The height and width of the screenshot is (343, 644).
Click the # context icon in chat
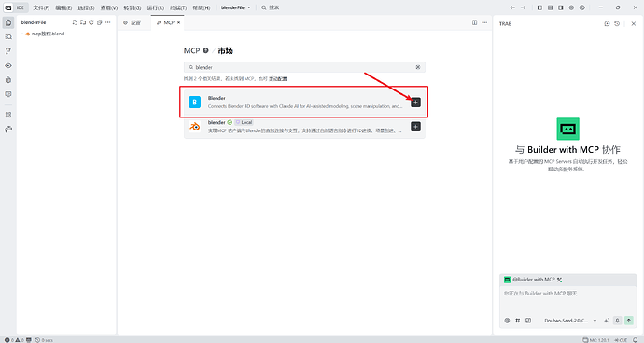[517, 321]
